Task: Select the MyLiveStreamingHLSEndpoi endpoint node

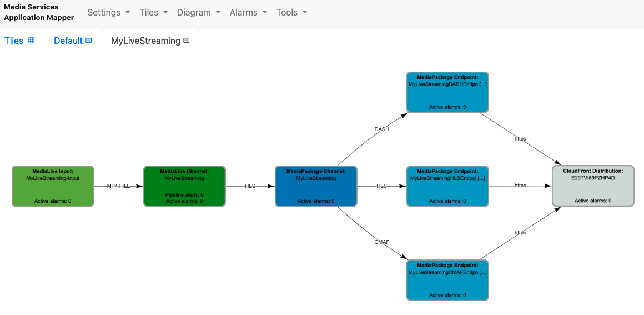Action: [x=447, y=186]
